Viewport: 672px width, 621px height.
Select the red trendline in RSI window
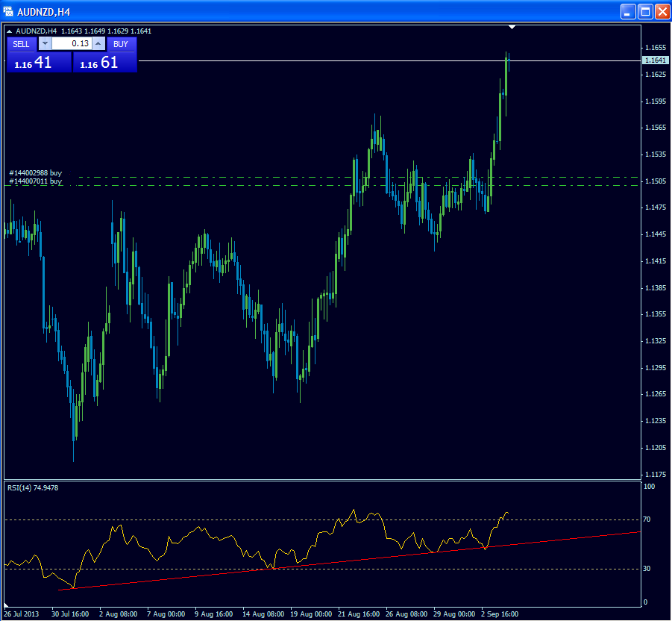tap(349, 561)
